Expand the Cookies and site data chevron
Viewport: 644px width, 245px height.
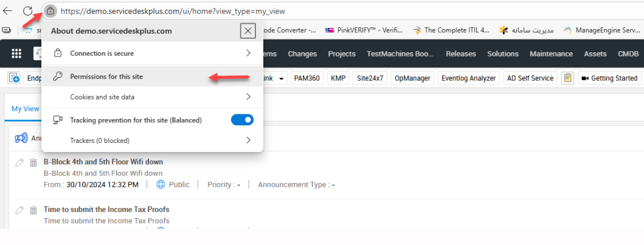[x=248, y=97]
